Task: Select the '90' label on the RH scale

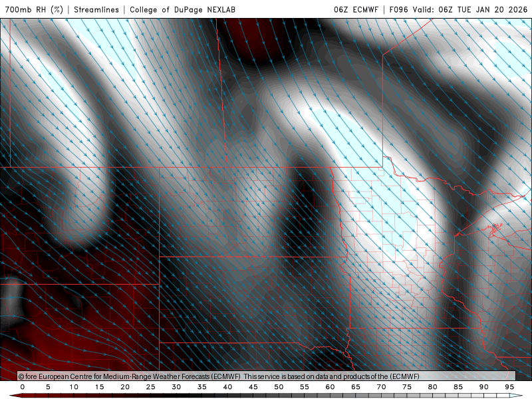Action: coord(484,387)
